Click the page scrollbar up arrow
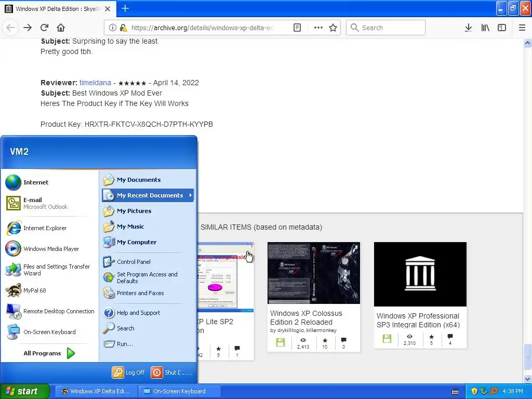 (527, 43)
